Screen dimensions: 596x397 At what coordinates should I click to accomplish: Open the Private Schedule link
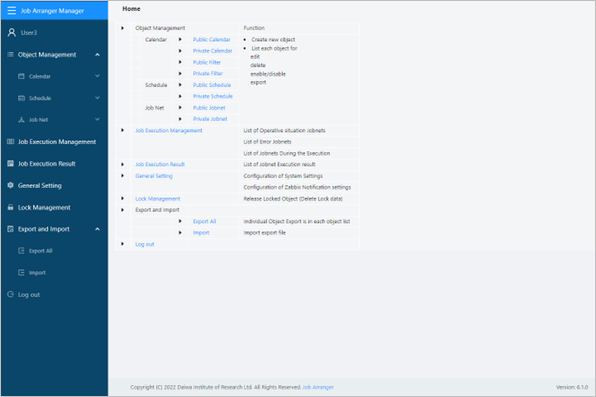click(x=213, y=96)
